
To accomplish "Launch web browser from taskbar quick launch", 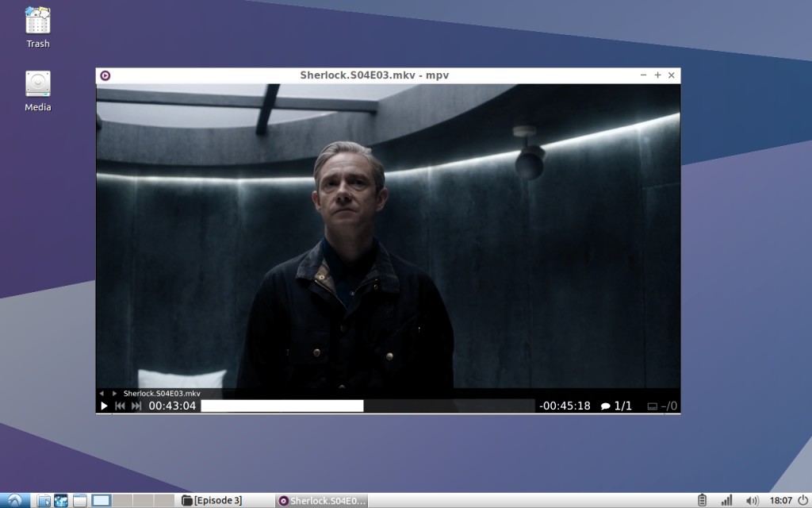I will pyautogui.click(x=61, y=500).
